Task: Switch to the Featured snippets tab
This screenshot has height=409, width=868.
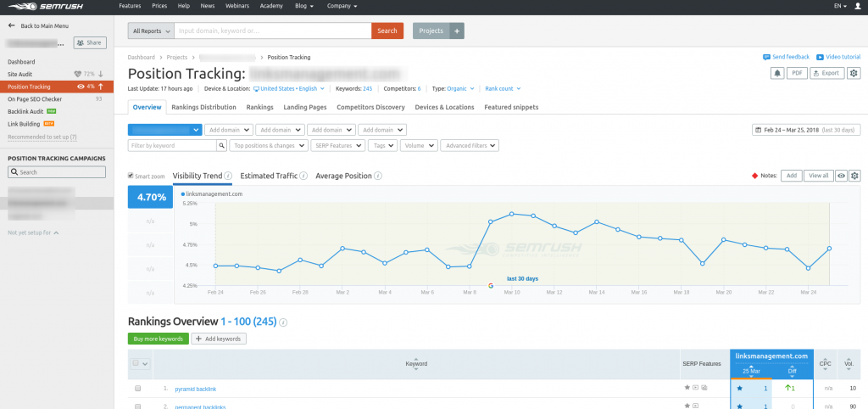Action: tap(511, 107)
